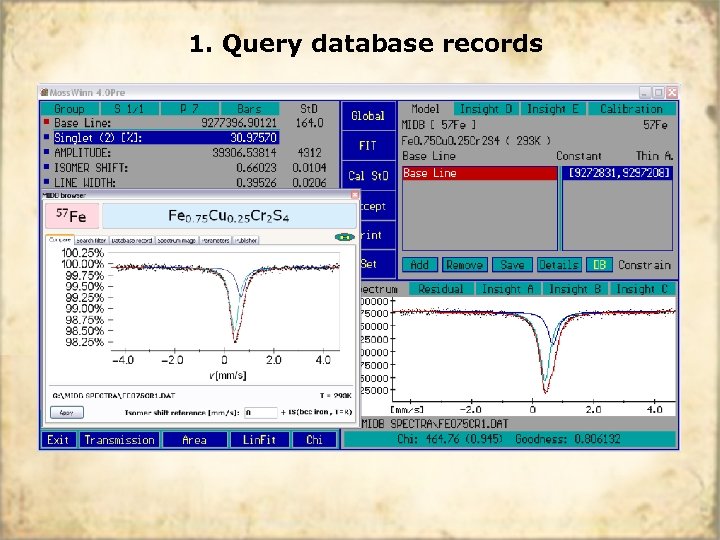Click the main spectrum plot in MossWinn
Image resolution: width=720 pixels, height=540 pixels.
pos(533,349)
